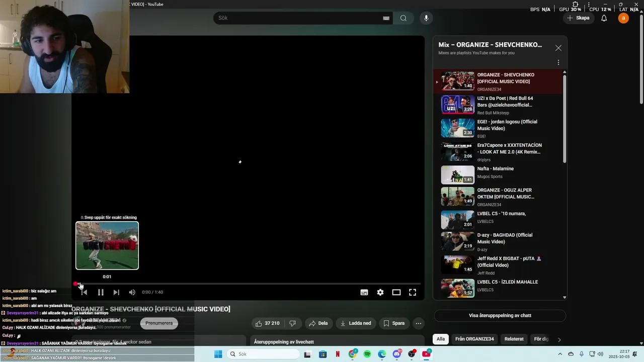Play Era7Capone LOOK AT ME 2.0 video

click(498, 152)
